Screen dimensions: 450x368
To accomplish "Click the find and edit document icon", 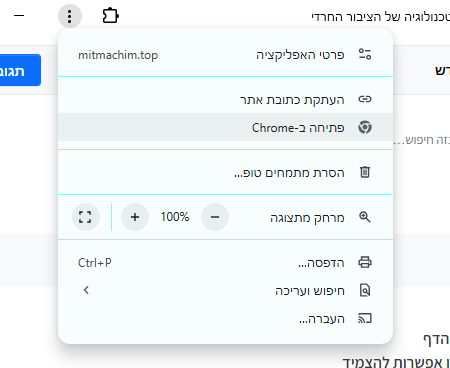I will [365, 290].
